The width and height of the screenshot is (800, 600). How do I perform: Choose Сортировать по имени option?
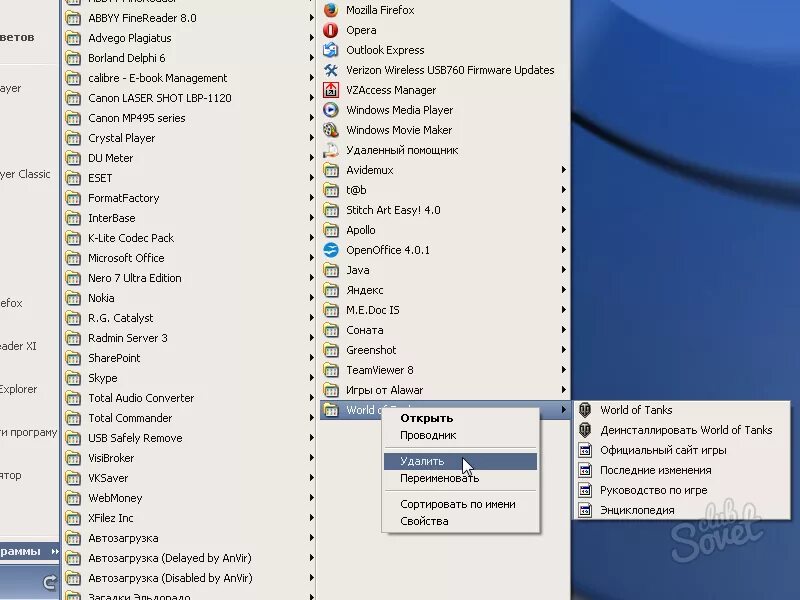pyautogui.click(x=460, y=504)
